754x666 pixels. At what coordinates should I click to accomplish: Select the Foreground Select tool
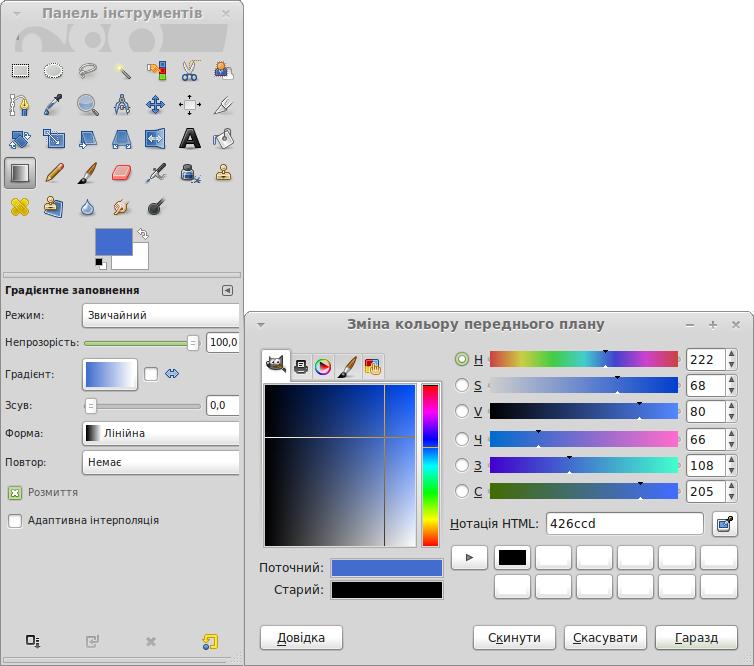pyautogui.click(x=224, y=71)
